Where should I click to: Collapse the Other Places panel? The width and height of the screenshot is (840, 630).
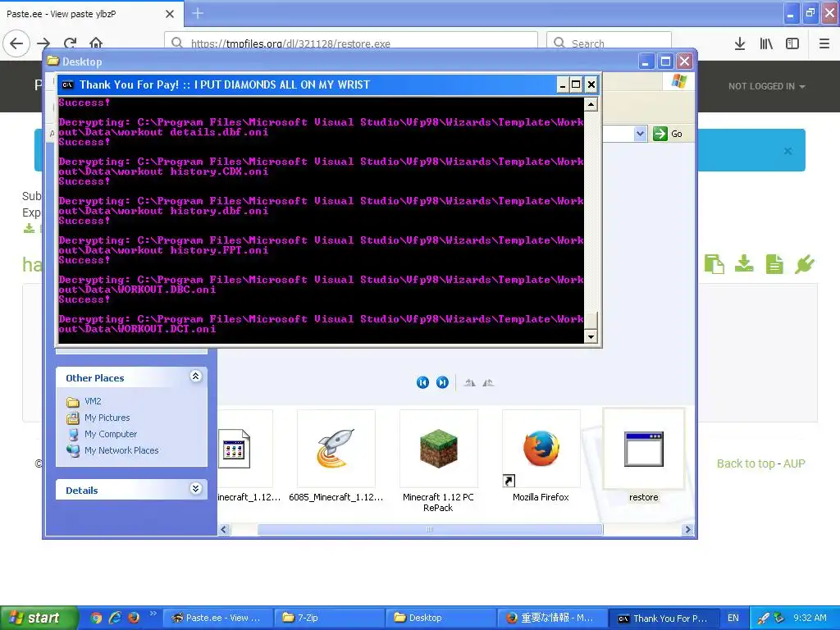(195, 377)
